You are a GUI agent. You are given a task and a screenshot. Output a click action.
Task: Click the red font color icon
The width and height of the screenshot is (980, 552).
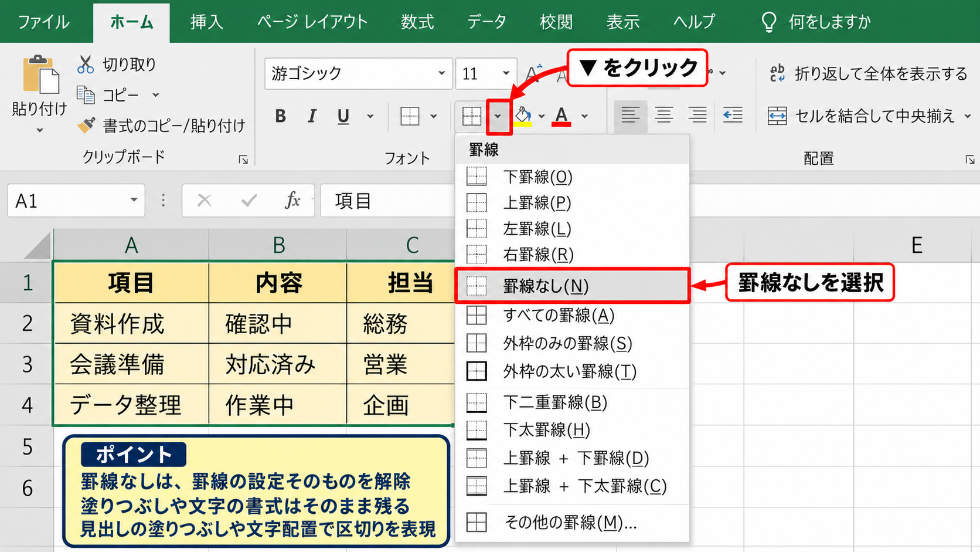click(x=562, y=116)
